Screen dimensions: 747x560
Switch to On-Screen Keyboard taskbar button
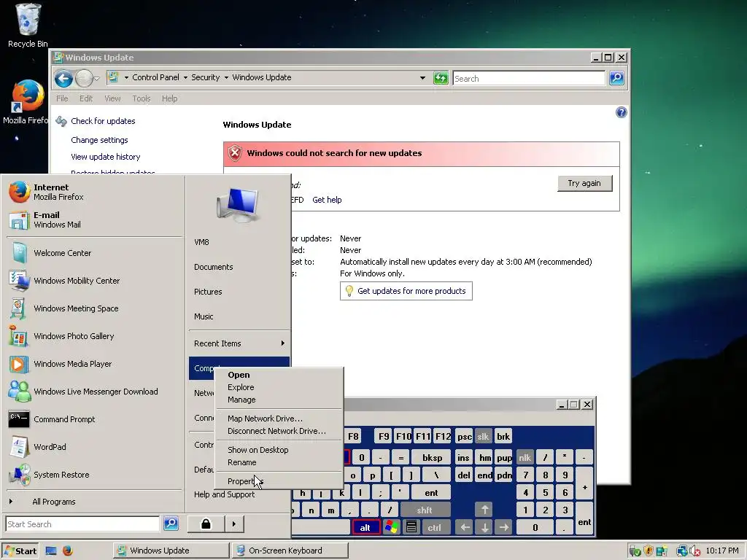290,551
